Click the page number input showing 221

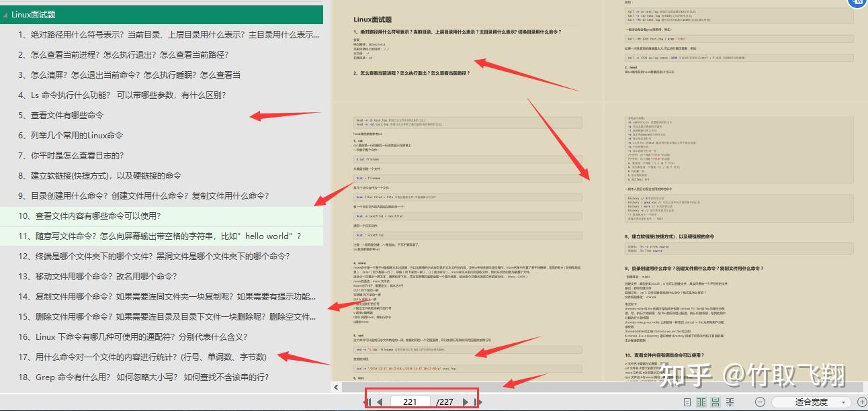pos(410,402)
